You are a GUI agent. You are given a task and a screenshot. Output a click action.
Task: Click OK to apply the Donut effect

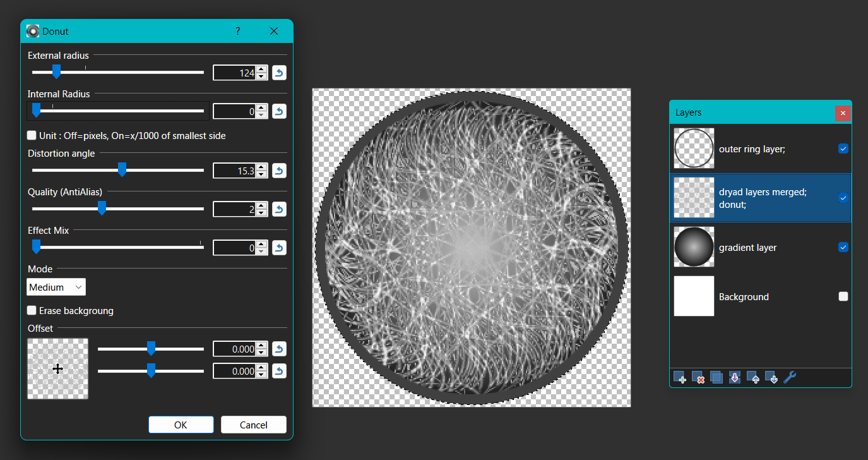tap(181, 425)
